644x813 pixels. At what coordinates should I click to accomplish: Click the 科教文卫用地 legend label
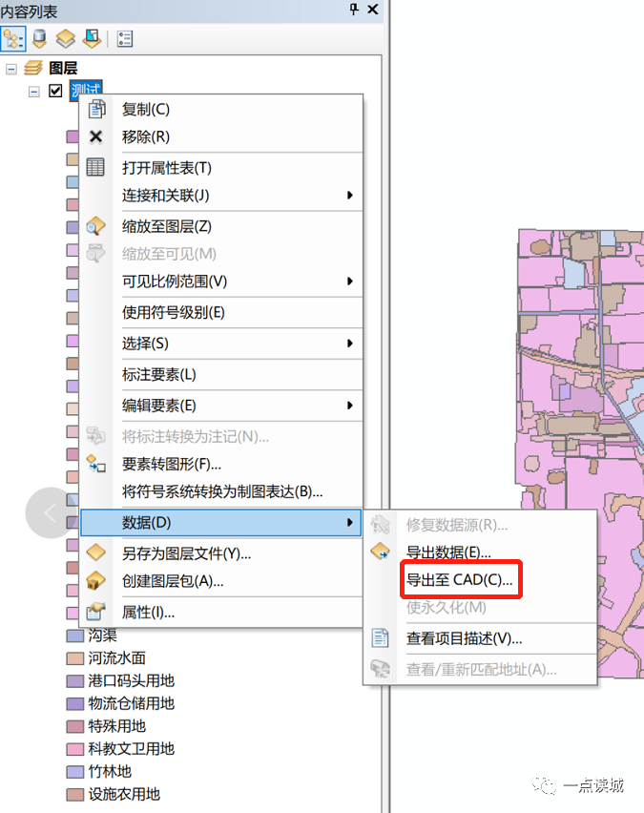(x=132, y=749)
